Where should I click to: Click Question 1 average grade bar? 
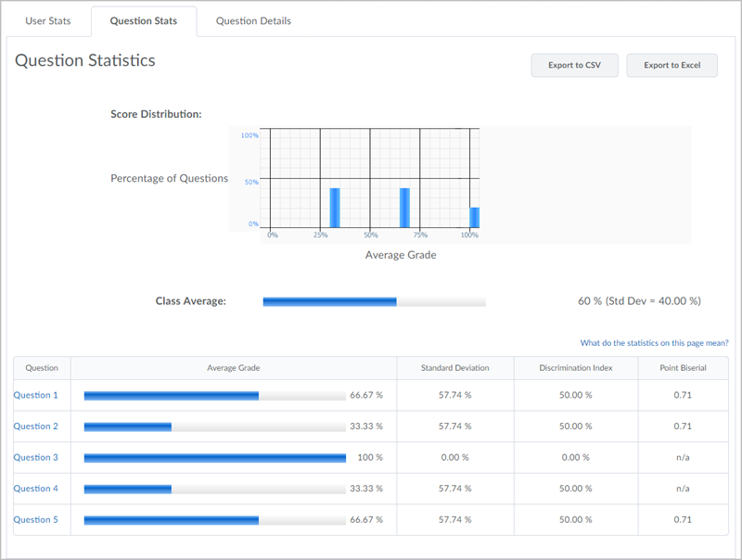coord(215,396)
